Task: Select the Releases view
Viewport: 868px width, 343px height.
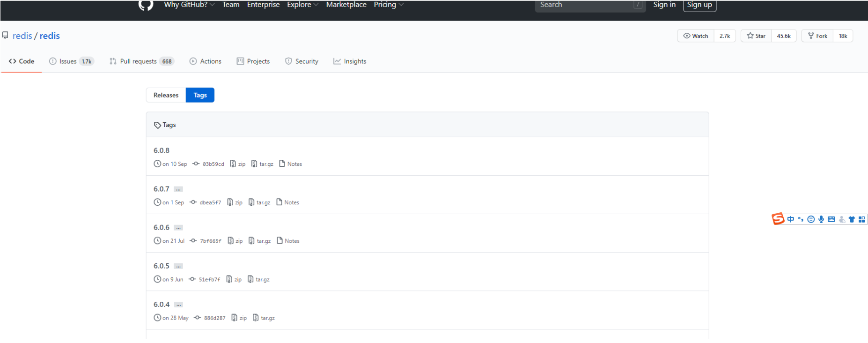Action: click(x=166, y=95)
